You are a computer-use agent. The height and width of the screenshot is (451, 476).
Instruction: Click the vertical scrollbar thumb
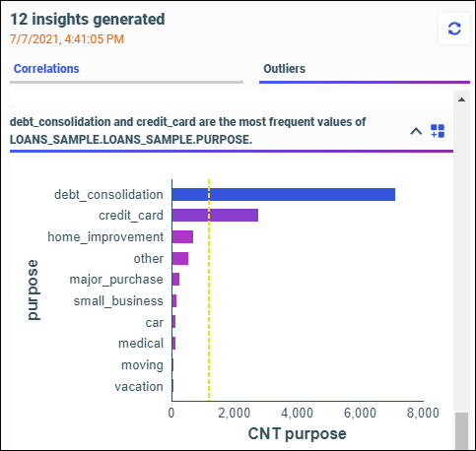pyautogui.click(x=461, y=431)
